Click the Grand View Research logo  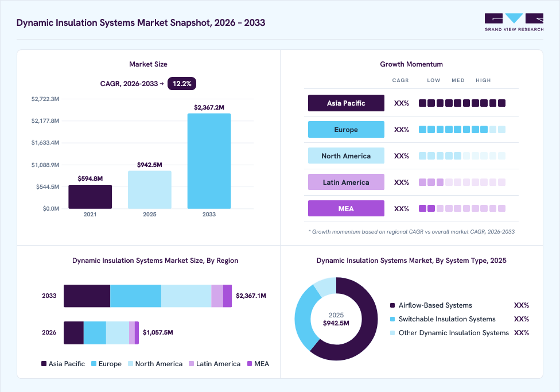click(514, 22)
